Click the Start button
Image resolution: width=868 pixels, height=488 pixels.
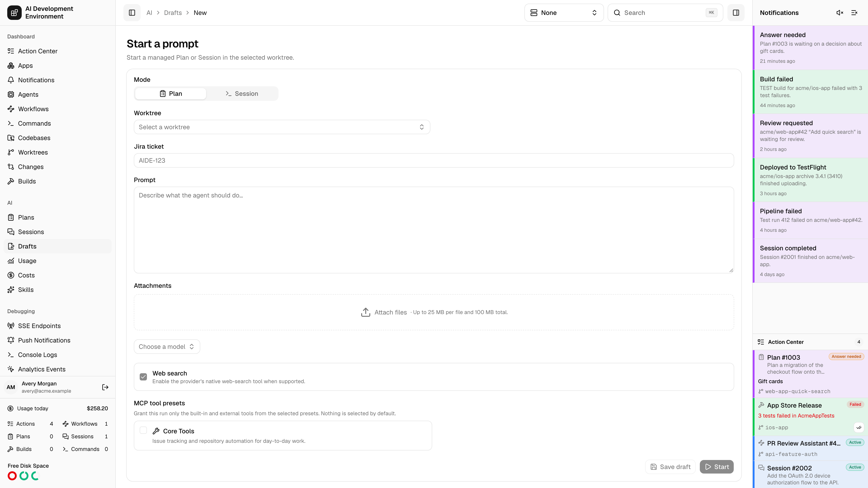pyautogui.click(x=716, y=467)
